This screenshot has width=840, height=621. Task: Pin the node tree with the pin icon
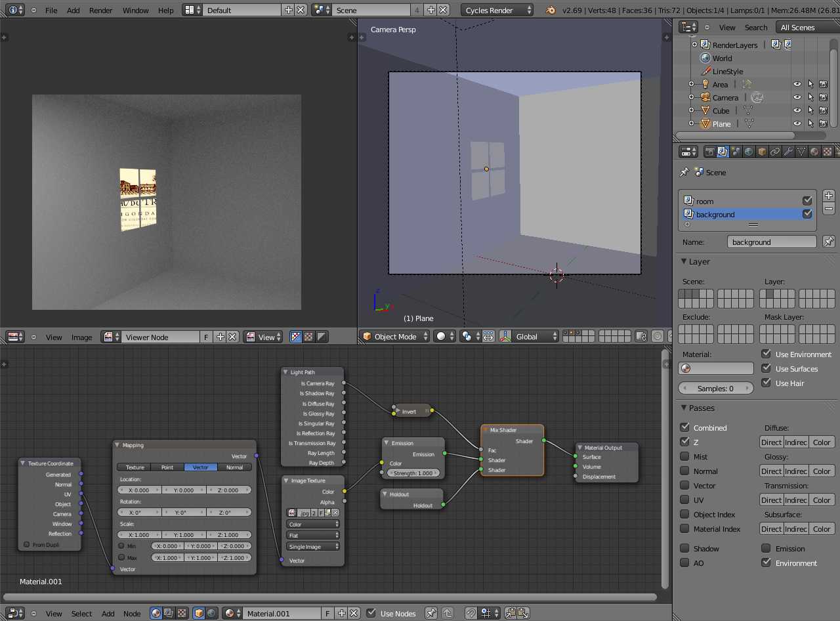point(431,613)
